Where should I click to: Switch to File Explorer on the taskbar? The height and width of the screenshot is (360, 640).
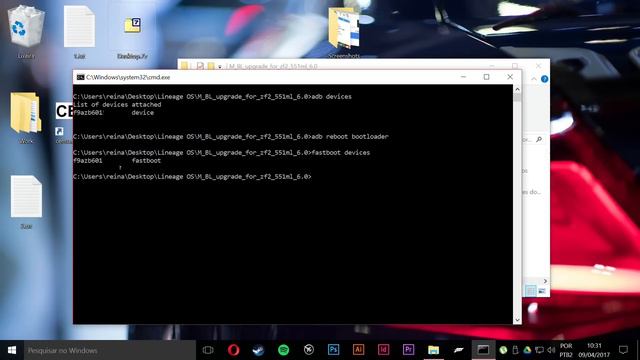433,350
